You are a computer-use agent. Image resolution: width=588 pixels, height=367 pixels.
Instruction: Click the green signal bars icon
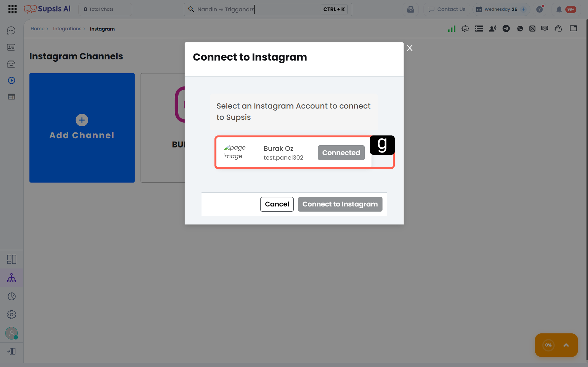(x=452, y=29)
